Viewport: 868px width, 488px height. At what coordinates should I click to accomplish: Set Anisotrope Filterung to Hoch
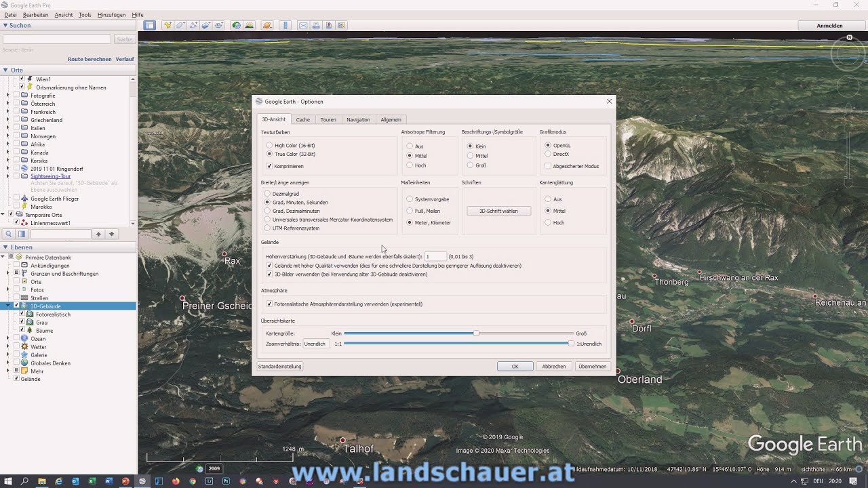pyautogui.click(x=410, y=165)
